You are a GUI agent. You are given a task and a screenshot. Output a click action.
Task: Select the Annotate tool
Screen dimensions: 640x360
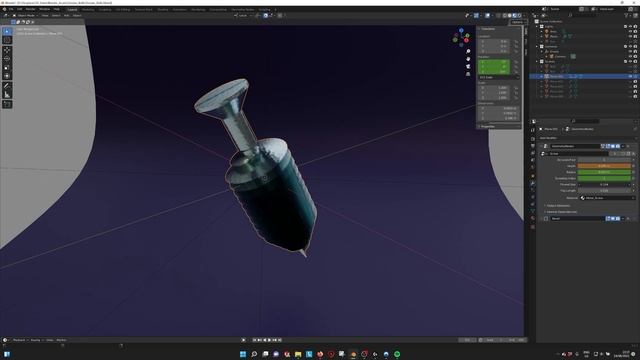[7, 86]
